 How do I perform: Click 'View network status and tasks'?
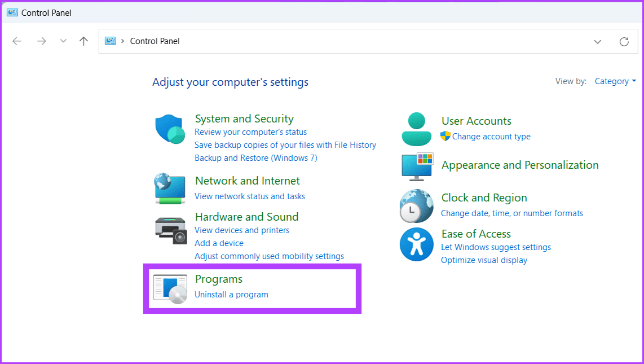click(x=250, y=196)
